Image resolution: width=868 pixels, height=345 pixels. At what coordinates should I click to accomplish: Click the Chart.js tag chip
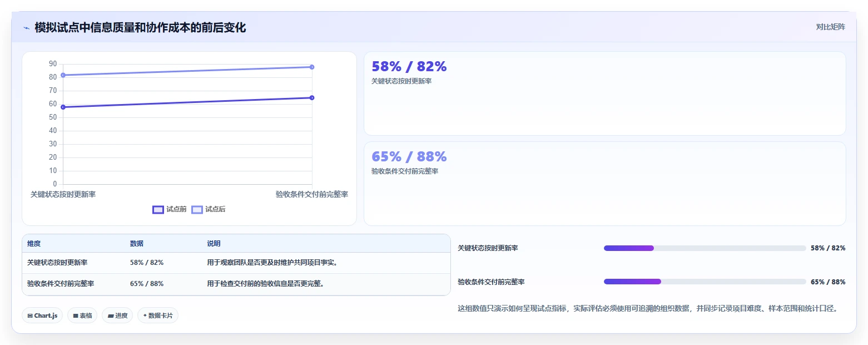coord(42,316)
